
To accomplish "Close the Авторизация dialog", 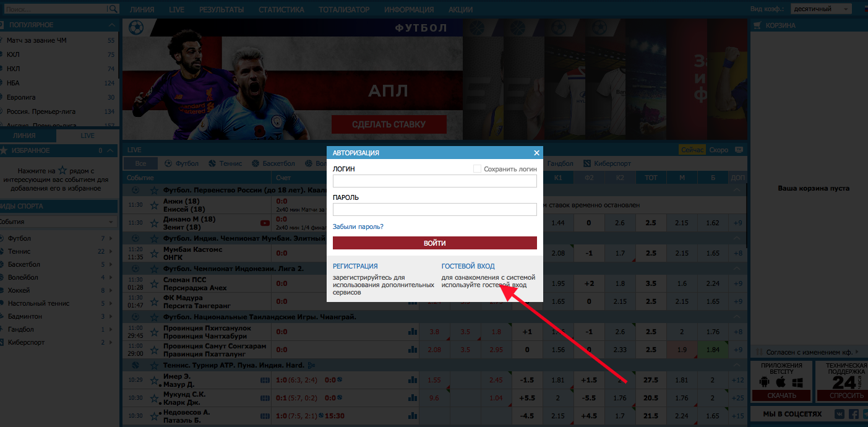I will click(536, 153).
